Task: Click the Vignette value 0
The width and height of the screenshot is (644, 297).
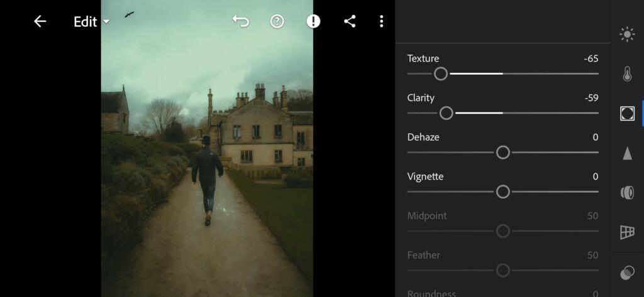Action: 596,177
